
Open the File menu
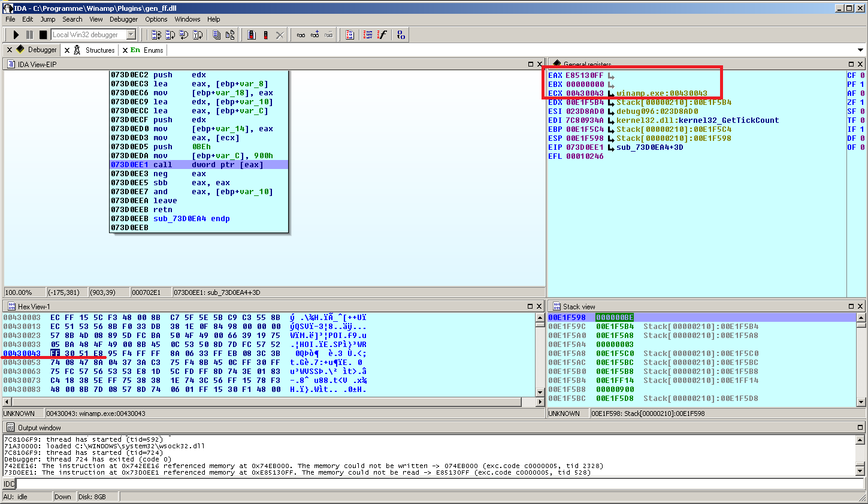[x=10, y=19]
